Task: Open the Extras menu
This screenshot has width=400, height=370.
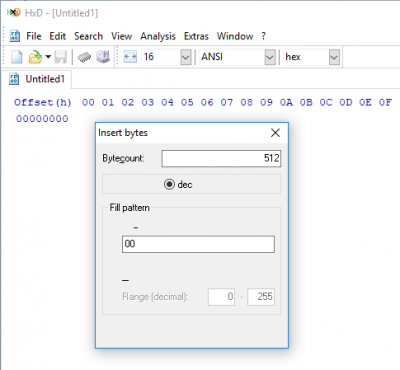Action: [x=196, y=36]
